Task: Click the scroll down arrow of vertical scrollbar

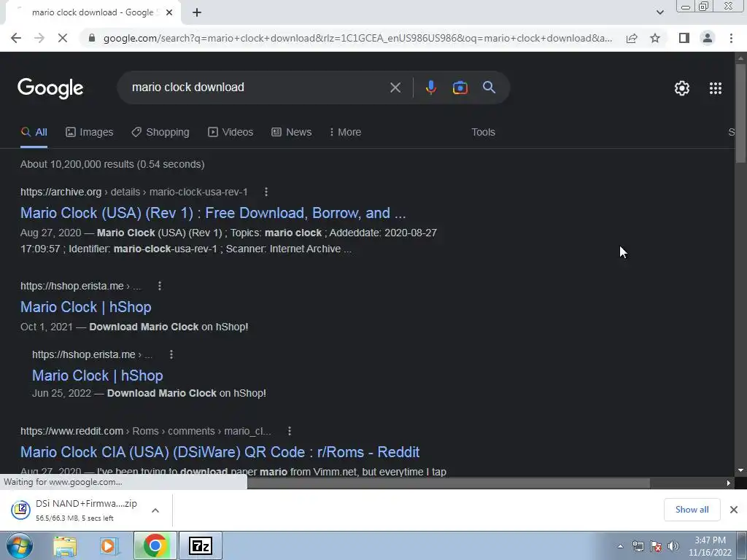Action: 740,470
